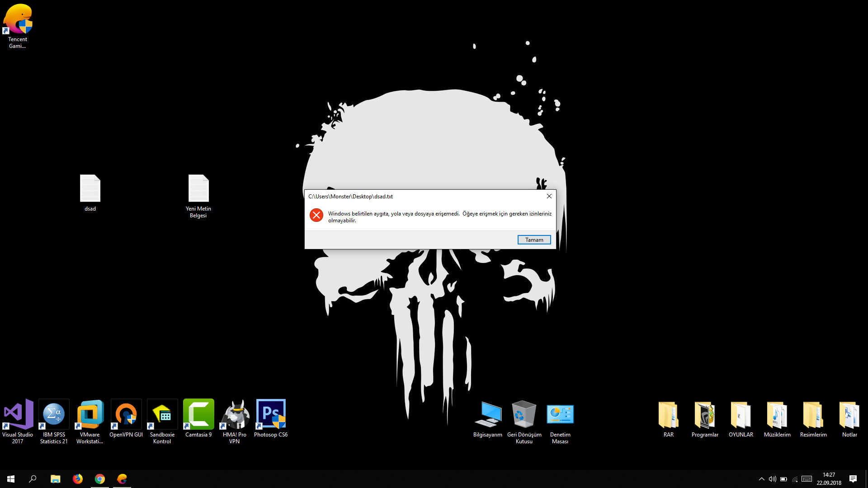Select the Bilgisayarım desktop icon
Screen dimensions: 868x488
pyautogui.click(x=488, y=419)
